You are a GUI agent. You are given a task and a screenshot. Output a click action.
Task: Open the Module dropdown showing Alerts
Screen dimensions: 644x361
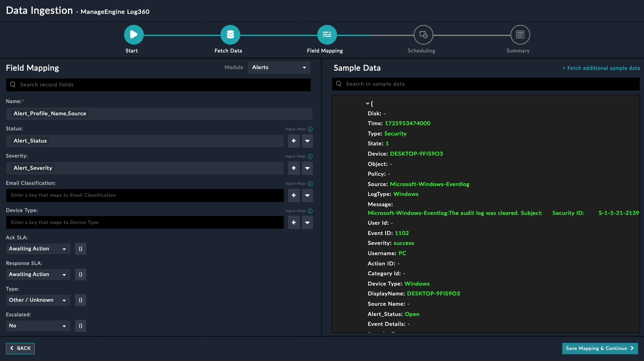coord(279,68)
